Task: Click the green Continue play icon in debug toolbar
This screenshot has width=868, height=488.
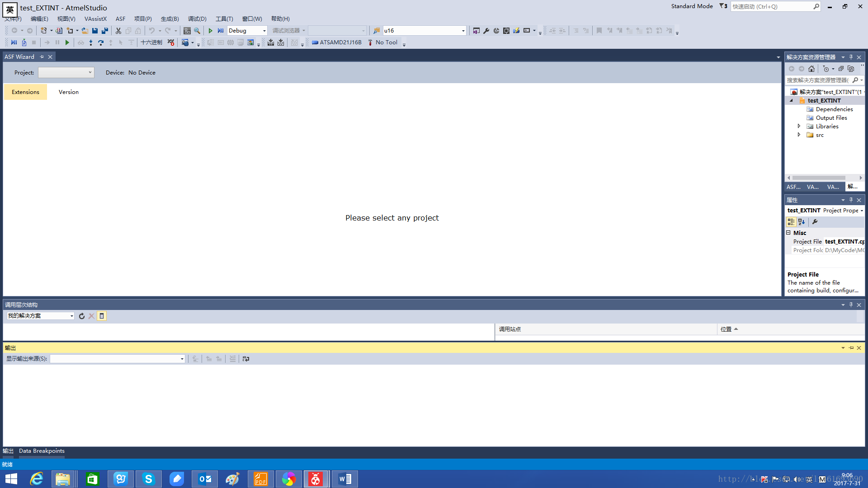Action: click(67, 42)
